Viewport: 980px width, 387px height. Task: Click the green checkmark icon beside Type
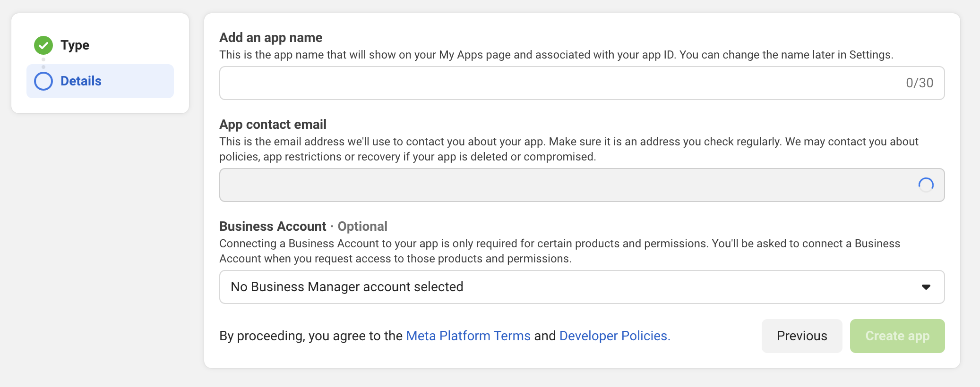[43, 45]
